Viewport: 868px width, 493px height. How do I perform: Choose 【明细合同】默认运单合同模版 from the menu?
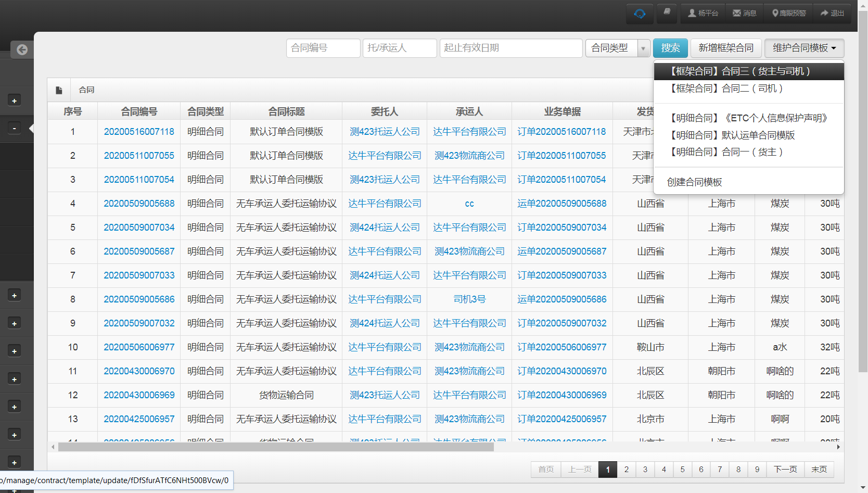(732, 135)
